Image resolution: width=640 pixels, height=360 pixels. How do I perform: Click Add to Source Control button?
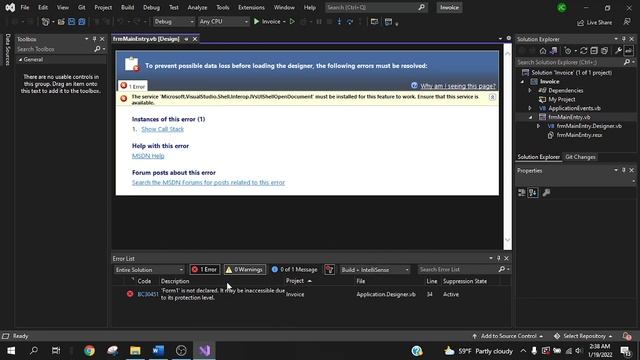tap(508, 336)
